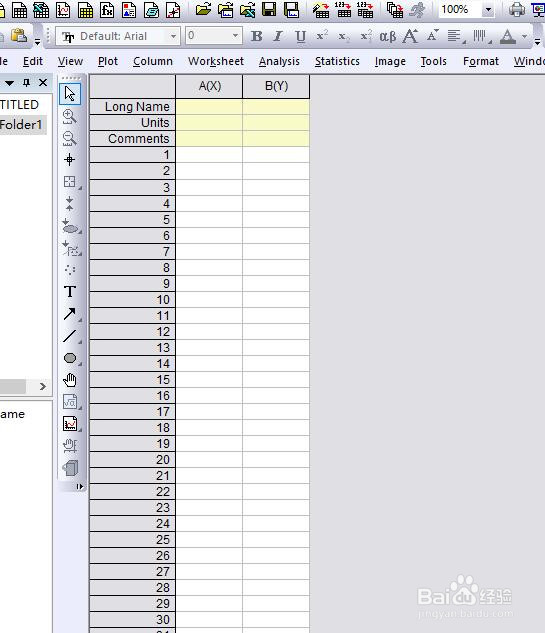Viewport: 545px width, 633px height.
Task: Click the open template icon
Action: (x=226, y=10)
